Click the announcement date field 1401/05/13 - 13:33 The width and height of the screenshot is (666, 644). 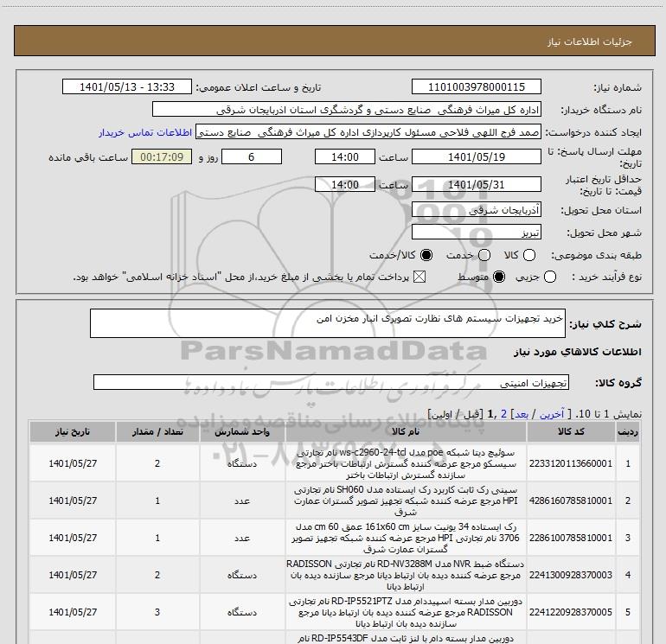pyautogui.click(x=127, y=86)
